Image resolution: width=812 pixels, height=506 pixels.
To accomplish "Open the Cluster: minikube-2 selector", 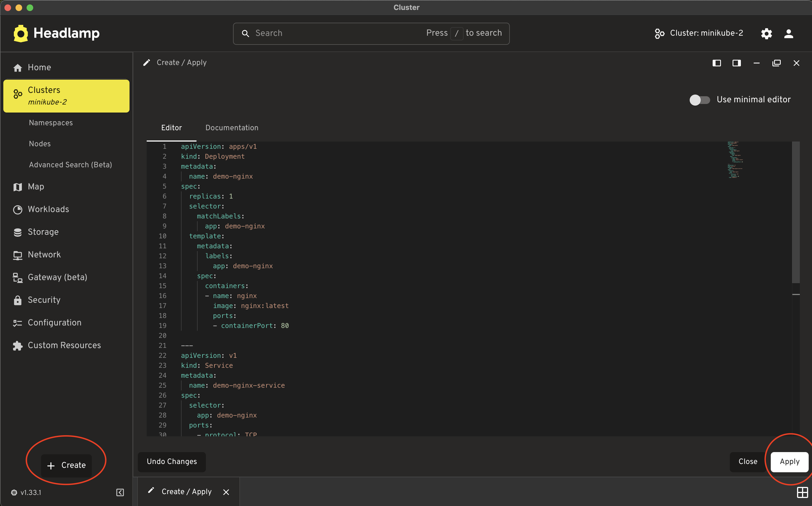I will pos(699,33).
